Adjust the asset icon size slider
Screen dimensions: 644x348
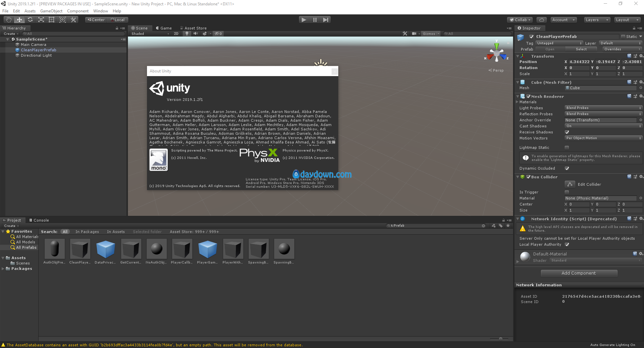pos(500,339)
